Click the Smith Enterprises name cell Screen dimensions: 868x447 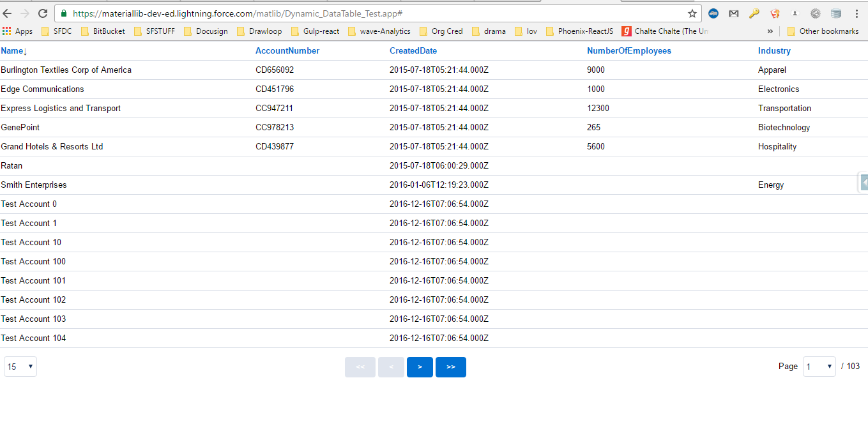pyautogui.click(x=34, y=185)
